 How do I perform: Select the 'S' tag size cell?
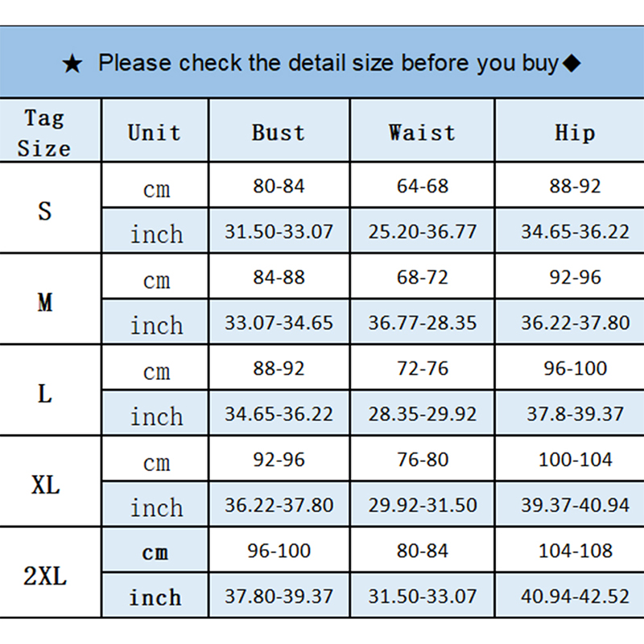(45, 211)
